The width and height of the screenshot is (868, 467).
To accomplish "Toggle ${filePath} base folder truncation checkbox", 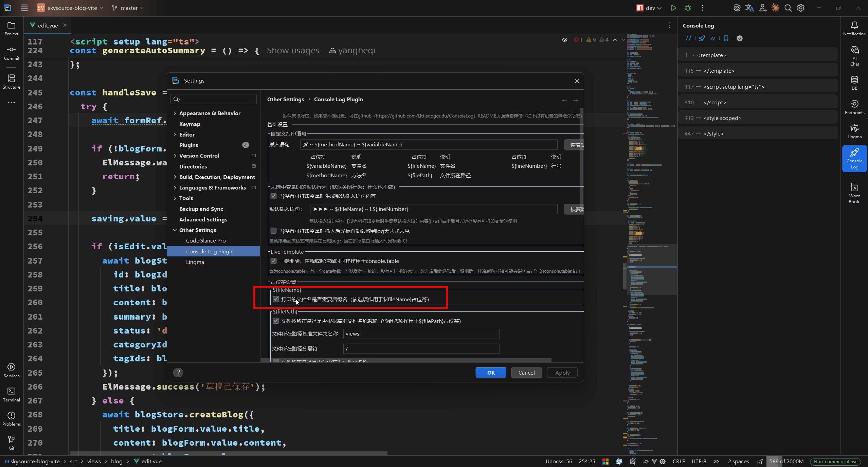I will (x=276, y=321).
